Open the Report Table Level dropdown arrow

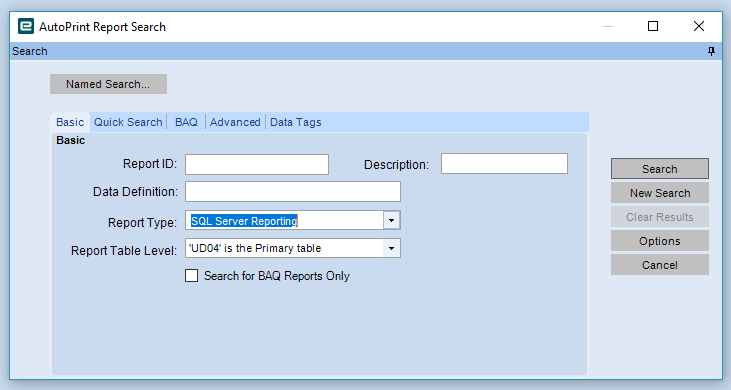tap(391, 248)
